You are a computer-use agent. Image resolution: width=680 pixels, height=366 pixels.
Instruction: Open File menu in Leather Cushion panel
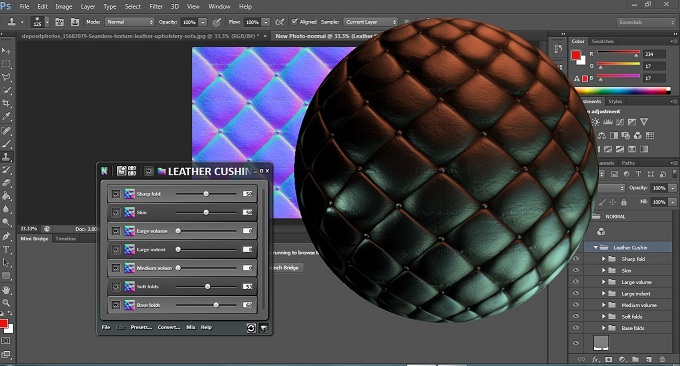tap(106, 327)
